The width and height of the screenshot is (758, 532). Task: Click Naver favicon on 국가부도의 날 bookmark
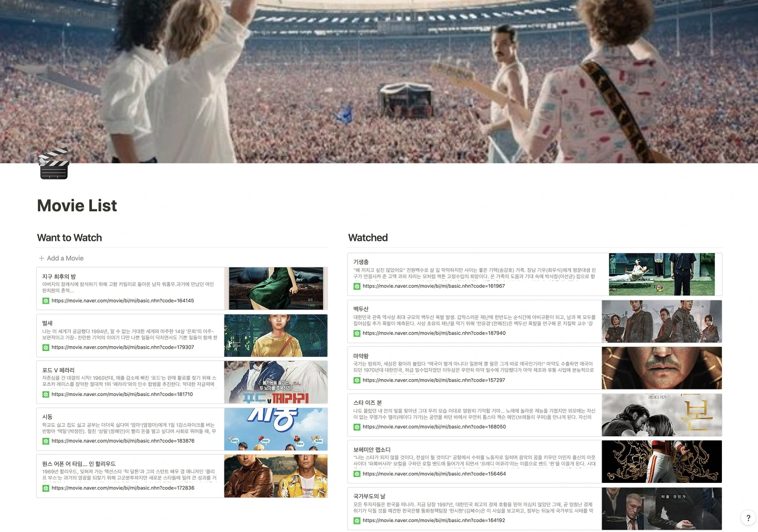click(x=356, y=521)
